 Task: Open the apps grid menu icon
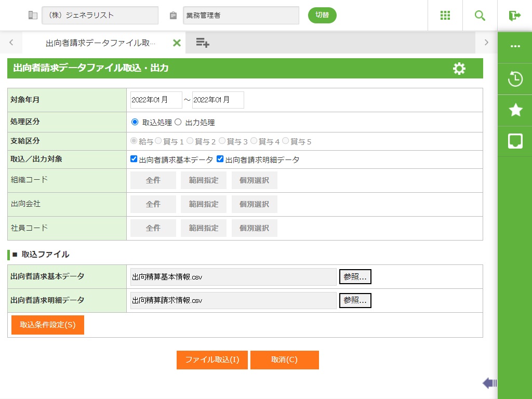(445, 16)
